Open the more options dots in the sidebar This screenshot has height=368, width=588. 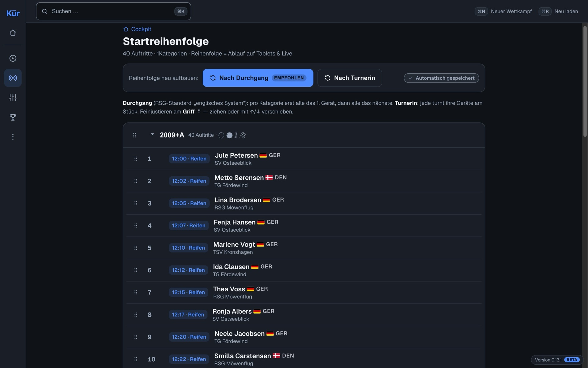coord(13,137)
